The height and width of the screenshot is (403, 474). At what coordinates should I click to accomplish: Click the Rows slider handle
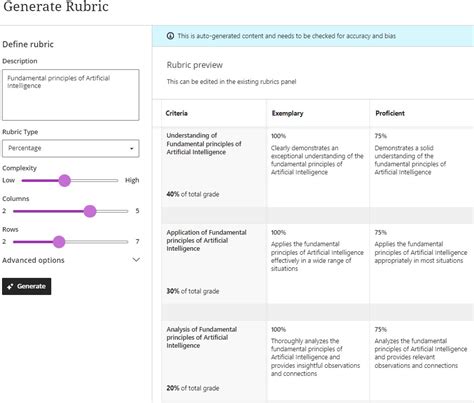(59, 242)
